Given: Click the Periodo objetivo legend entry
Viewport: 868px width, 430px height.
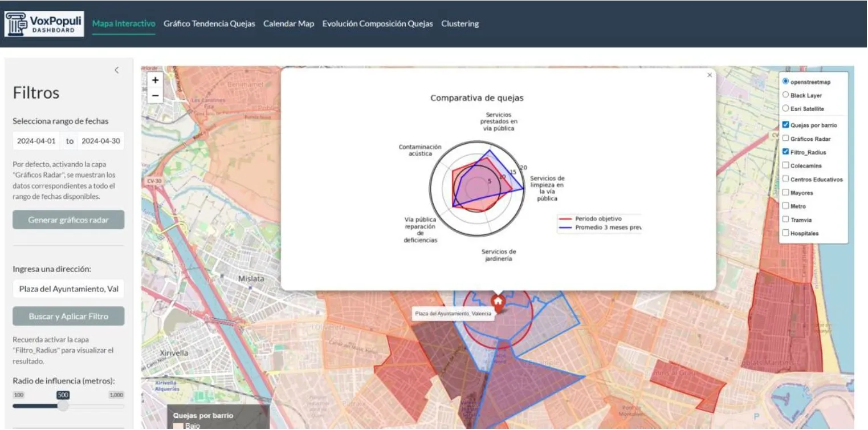Looking at the screenshot, I should click(x=598, y=218).
